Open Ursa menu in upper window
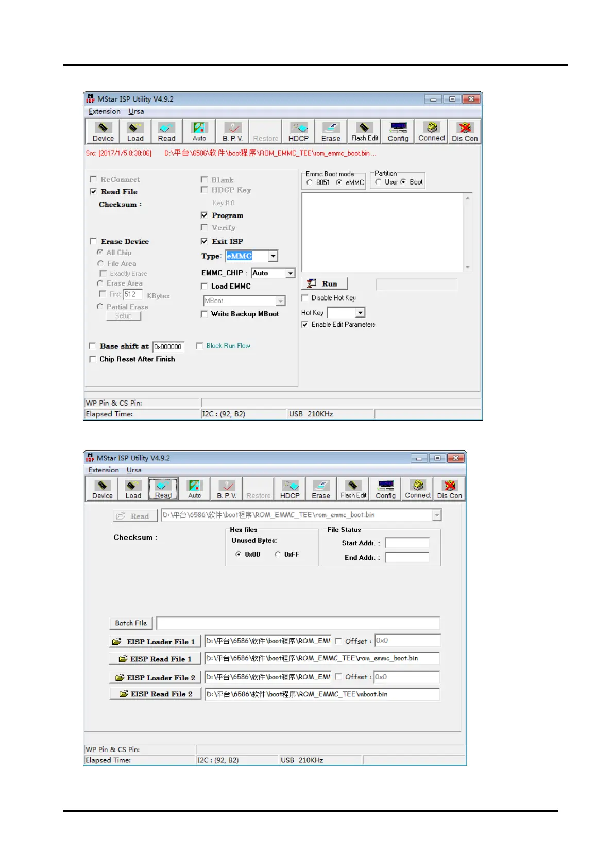Viewport: 613px width, 868px height. 136,111
